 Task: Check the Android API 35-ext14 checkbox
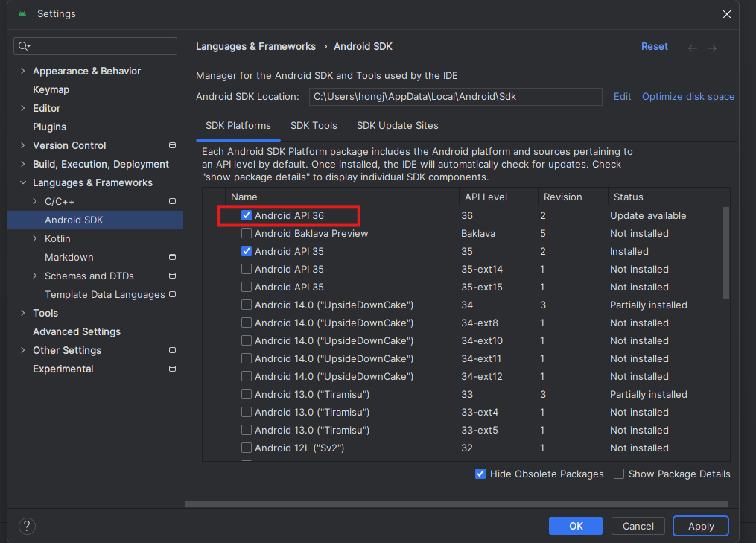coord(247,269)
